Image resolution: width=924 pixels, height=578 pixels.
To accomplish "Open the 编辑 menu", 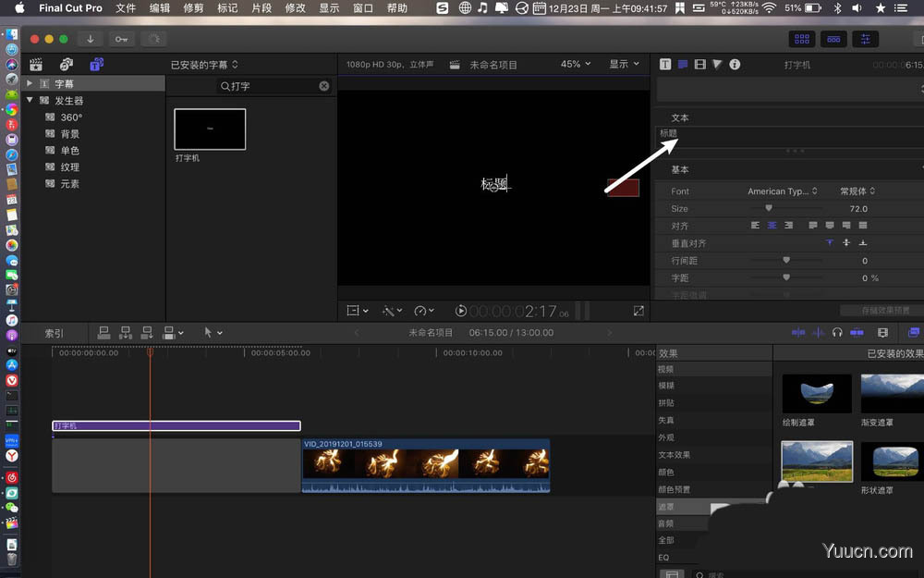I will point(159,7).
